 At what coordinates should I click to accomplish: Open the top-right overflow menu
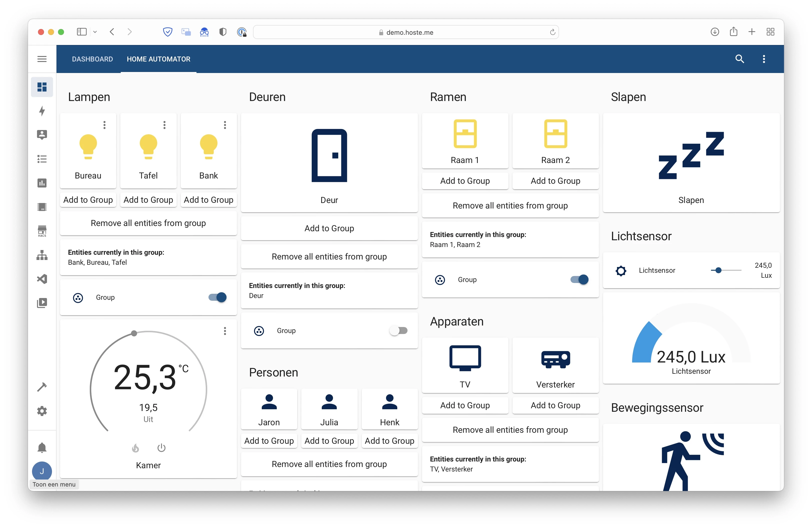click(x=764, y=59)
